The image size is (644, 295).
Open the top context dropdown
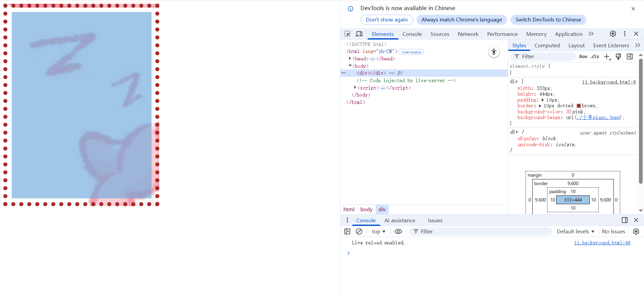click(378, 232)
